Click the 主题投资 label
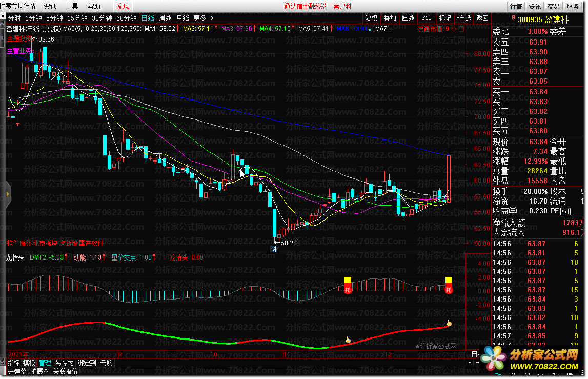This screenshot has height=379, width=588. coord(19,38)
